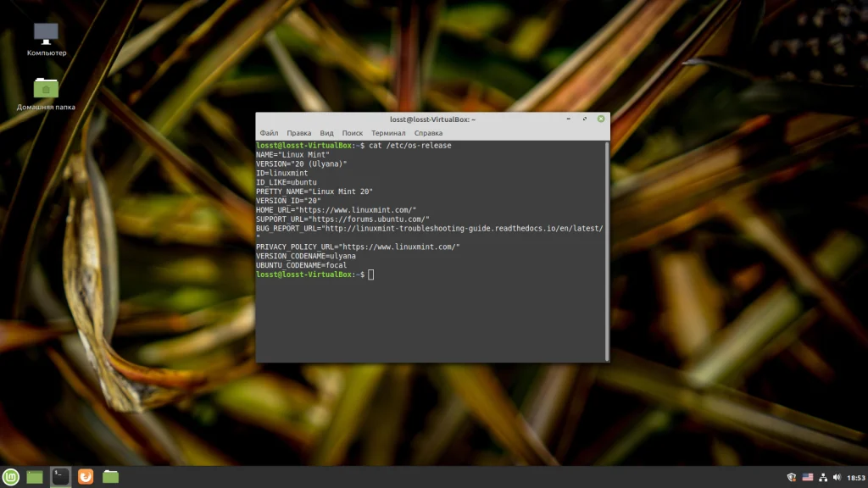
Task: Open the Компьютер desktop icon
Action: 47,39
